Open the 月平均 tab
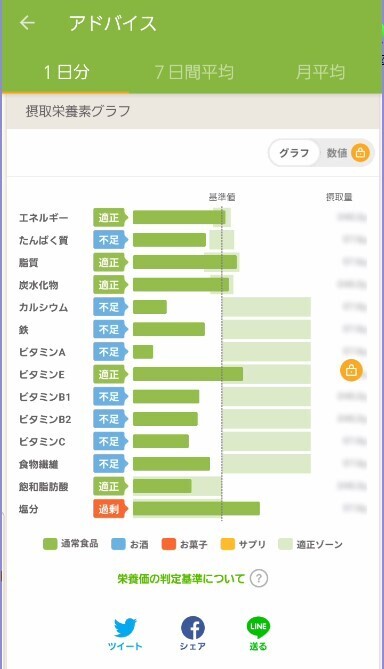Viewport: 384px width, 669px height. coord(320,72)
